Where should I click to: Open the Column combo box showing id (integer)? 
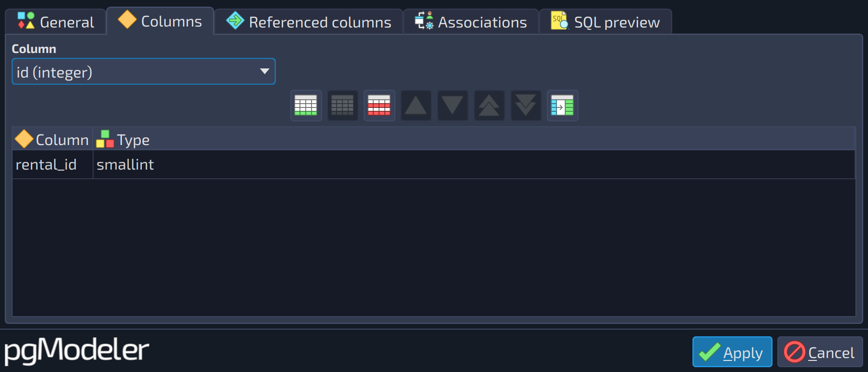click(x=144, y=72)
